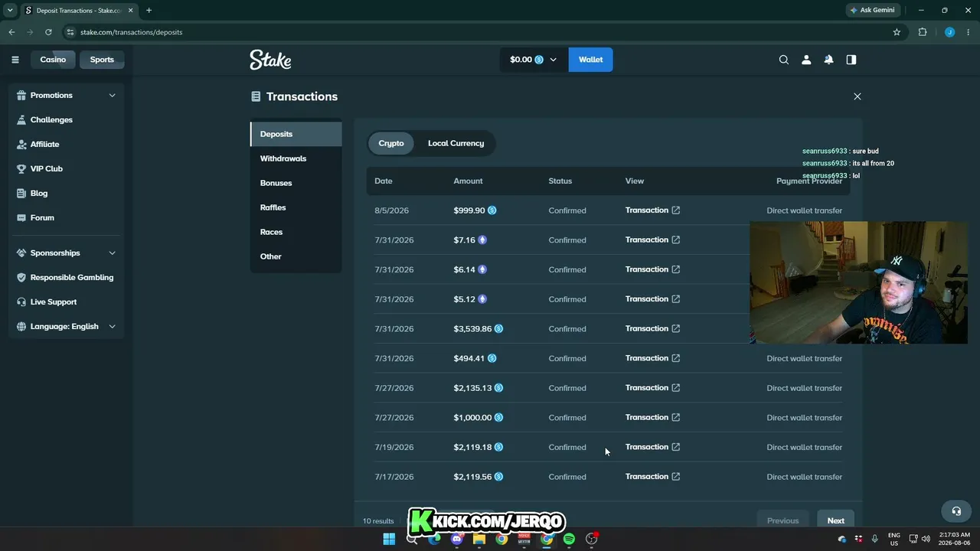Open external link icon for $999.90 deposit
Screen dimensions: 980x551
point(675,210)
